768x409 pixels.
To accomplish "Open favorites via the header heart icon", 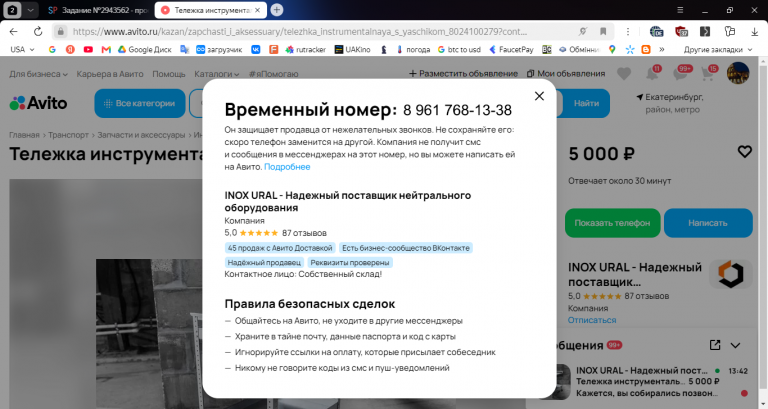I will pos(624,73).
